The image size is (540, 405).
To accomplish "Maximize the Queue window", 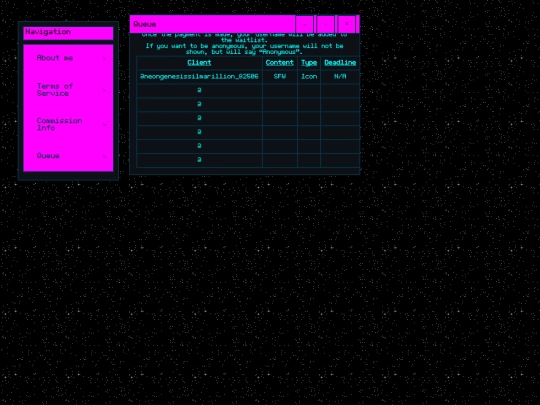I will pyautogui.click(x=325, y=24).
